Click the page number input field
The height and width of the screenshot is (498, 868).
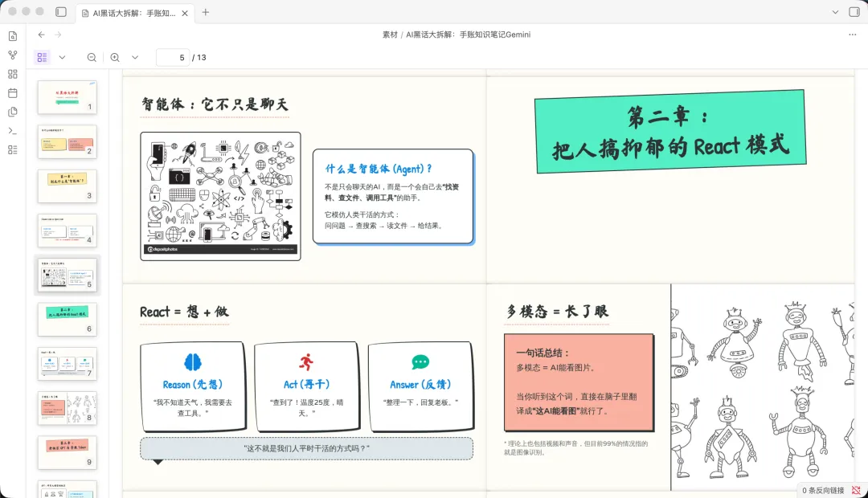click(173, 58)
